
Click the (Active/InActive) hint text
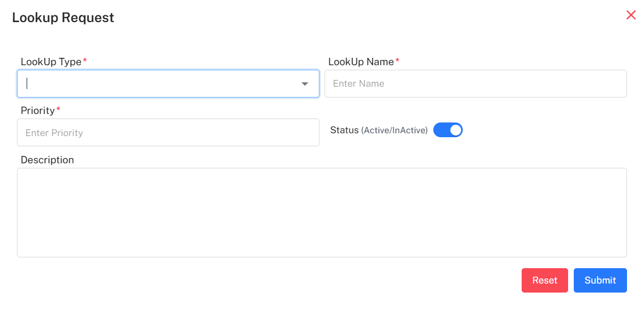[394, 130]
